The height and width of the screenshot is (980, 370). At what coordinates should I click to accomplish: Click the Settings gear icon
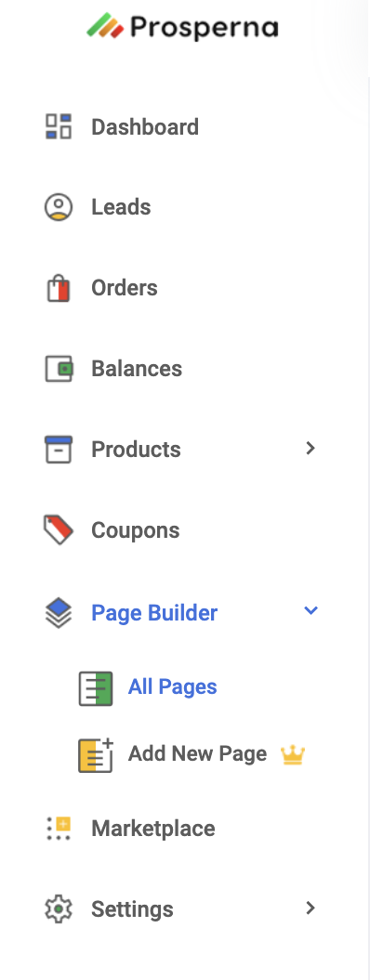point(59,908)
